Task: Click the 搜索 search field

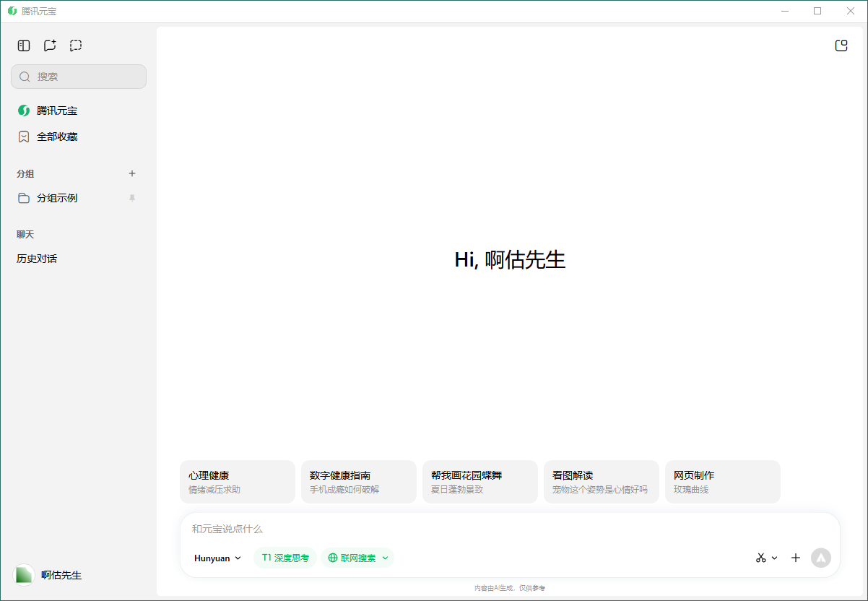Action: [x=79, y=77]
